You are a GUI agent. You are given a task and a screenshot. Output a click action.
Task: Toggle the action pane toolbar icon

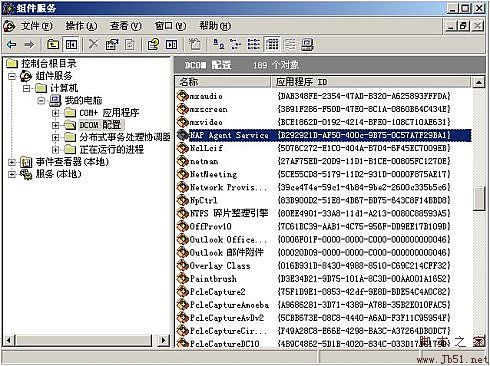pyautogui.click(x=172, y=44)
